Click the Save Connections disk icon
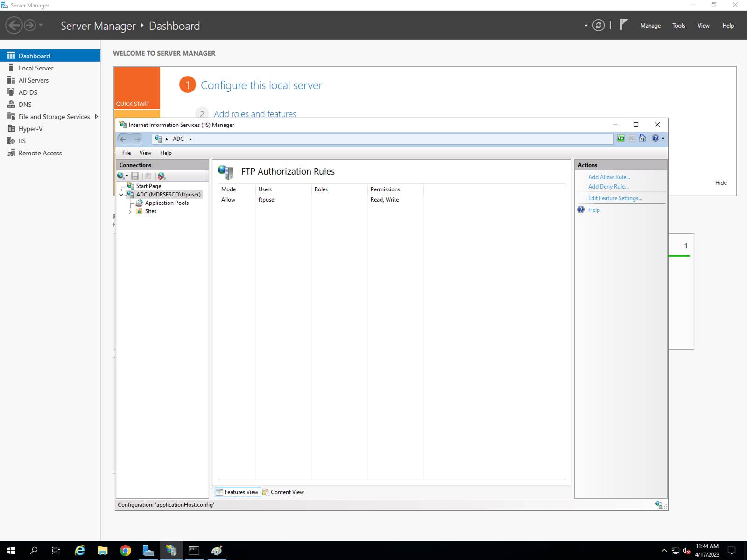Image resolution: width=747 pixels, height=560 pixels. (135, 176)
